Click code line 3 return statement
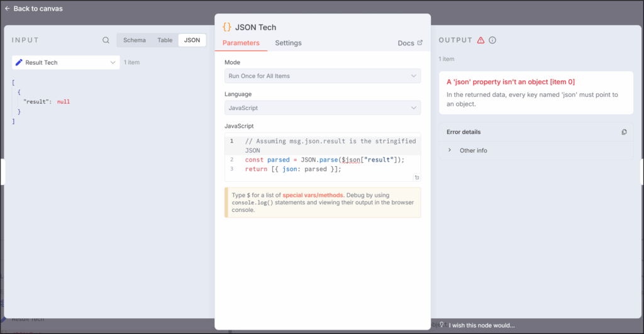 293,169
